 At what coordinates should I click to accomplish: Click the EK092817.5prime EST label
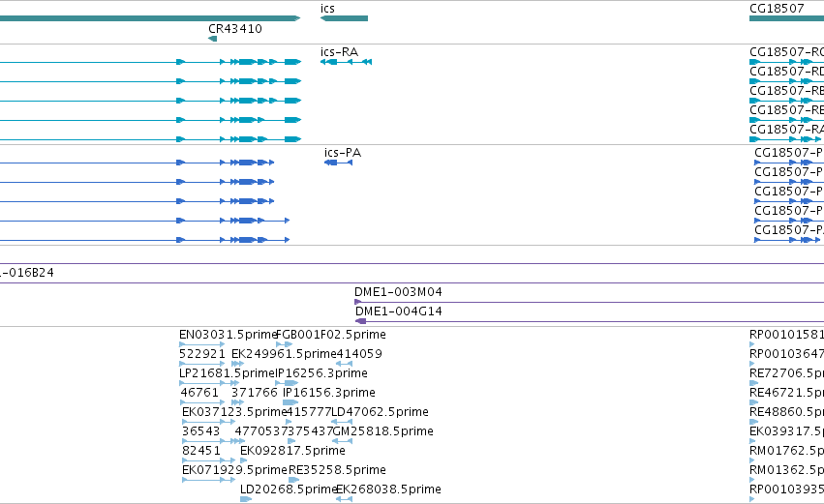coord(292,451)
